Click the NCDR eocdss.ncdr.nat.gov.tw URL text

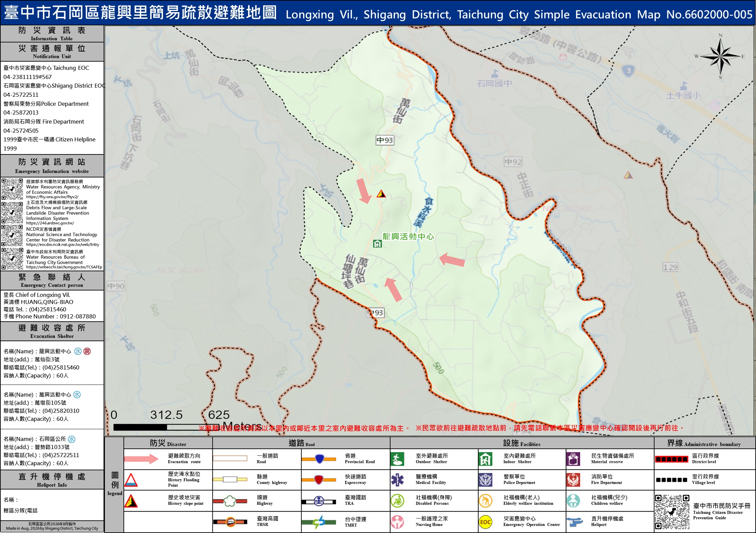[x=63, y=245]
